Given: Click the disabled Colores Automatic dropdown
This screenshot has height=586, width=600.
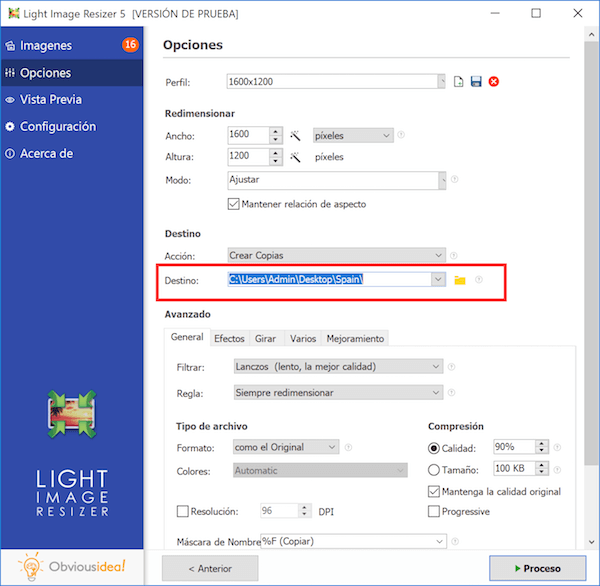Looking at the screenshot, I should tap(320, 470).
